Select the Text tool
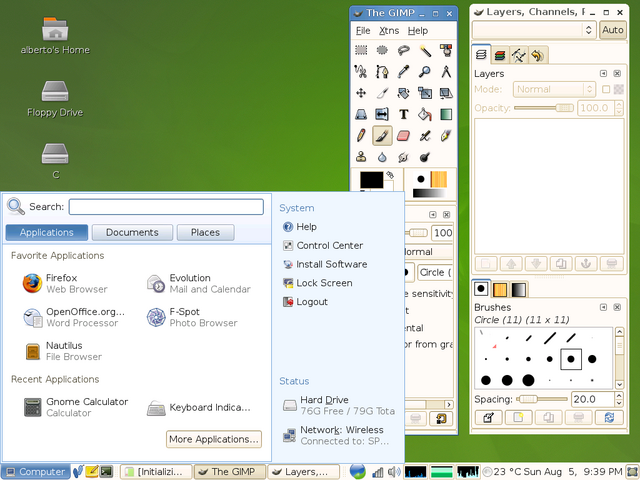 [x=403, y=114]
